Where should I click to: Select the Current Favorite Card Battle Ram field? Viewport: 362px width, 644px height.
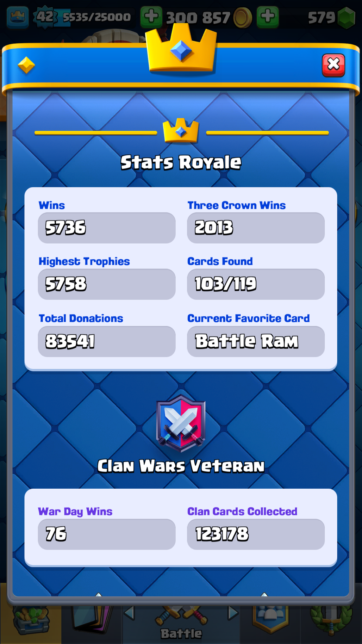pos(256,341)
